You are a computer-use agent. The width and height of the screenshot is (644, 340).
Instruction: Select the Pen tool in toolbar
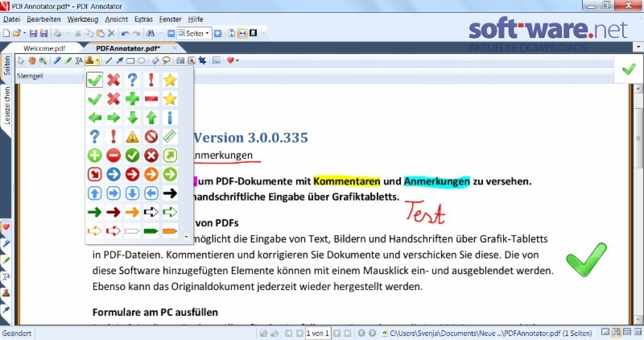coord(57,61)
